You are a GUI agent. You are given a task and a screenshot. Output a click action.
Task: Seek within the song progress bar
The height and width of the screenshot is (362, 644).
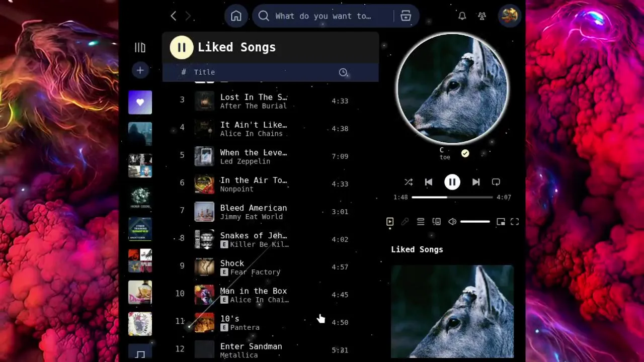coord(452,197)
